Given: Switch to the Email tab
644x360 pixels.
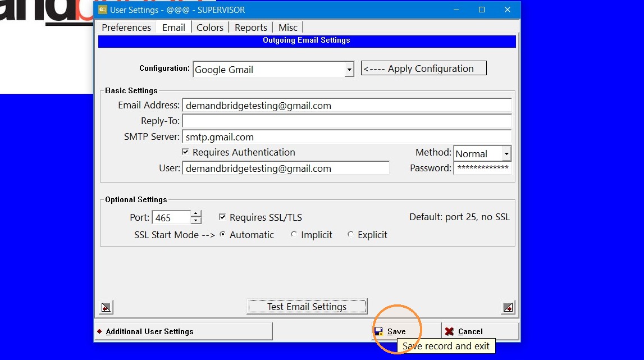Looking at the screenshot, I should [173, 28].
